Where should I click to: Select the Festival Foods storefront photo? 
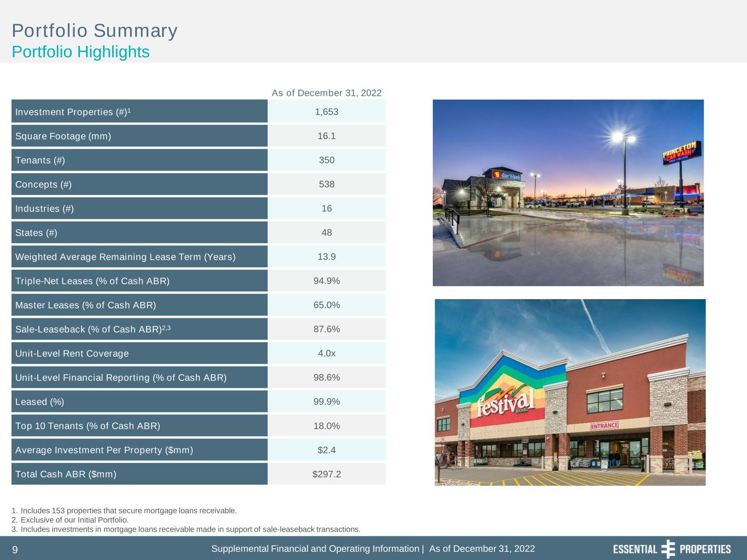click(x=570, y=392)
